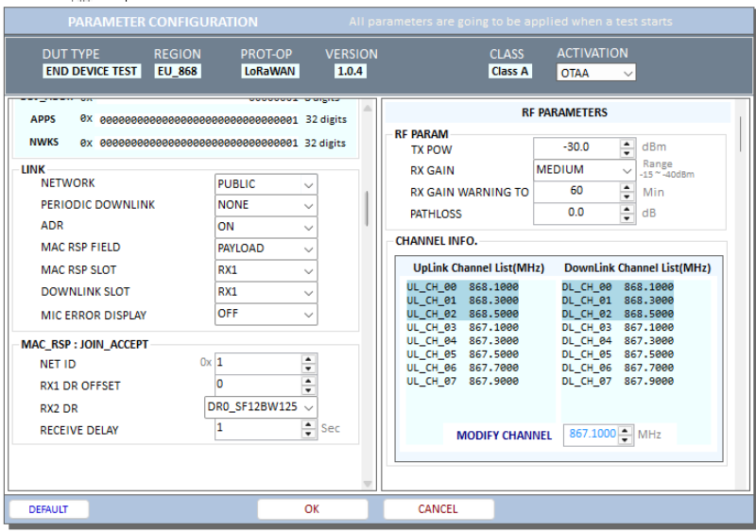
Task: Reset settings with DEFAULT button
Action: pos(48,509)
